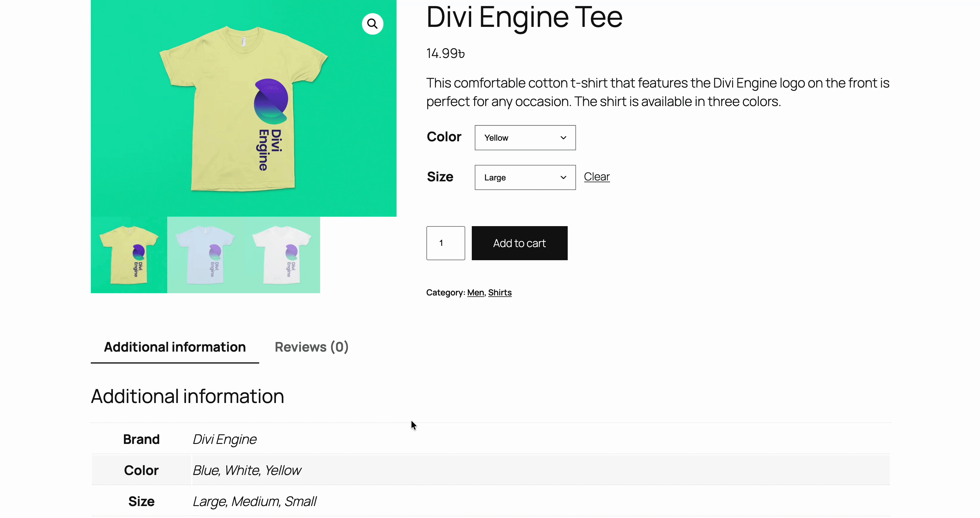Click the Add to cart button
Image resolution: width=980 pixels, height=518 pixels.
(519, 243)
